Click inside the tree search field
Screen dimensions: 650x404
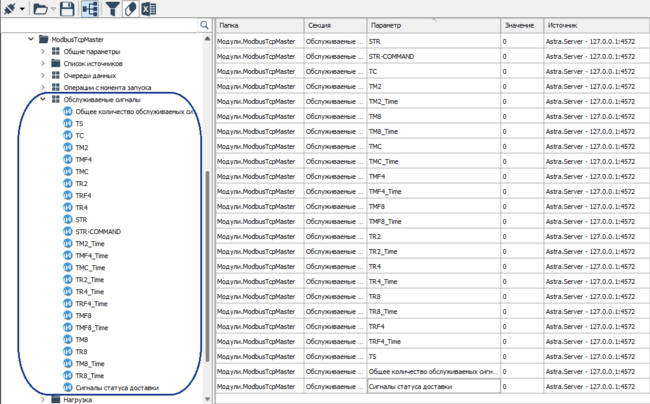[100, 25]
